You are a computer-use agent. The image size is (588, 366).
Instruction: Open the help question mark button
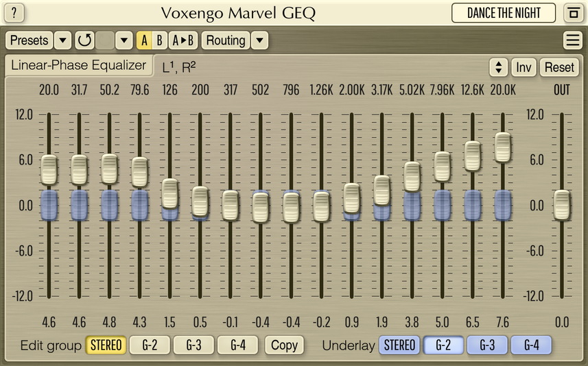[15, 12]
